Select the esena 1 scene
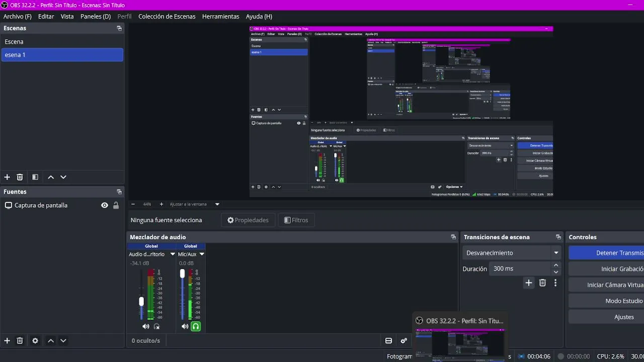The height and width of the screenshot is (362, 644). 62,55
